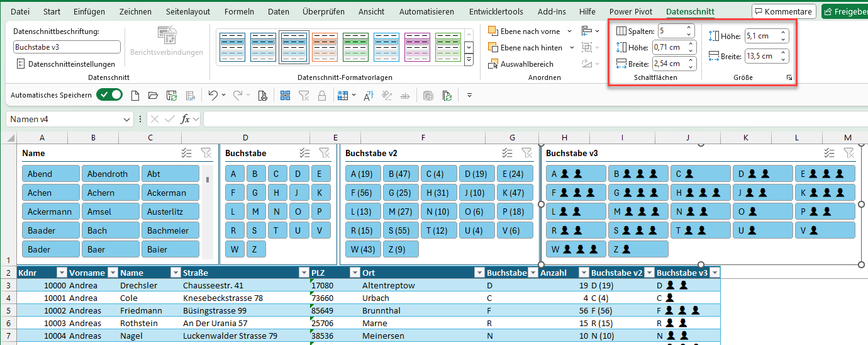
Task: Click the undo arrow in quick access toolbar
Action: click(213, 95)
